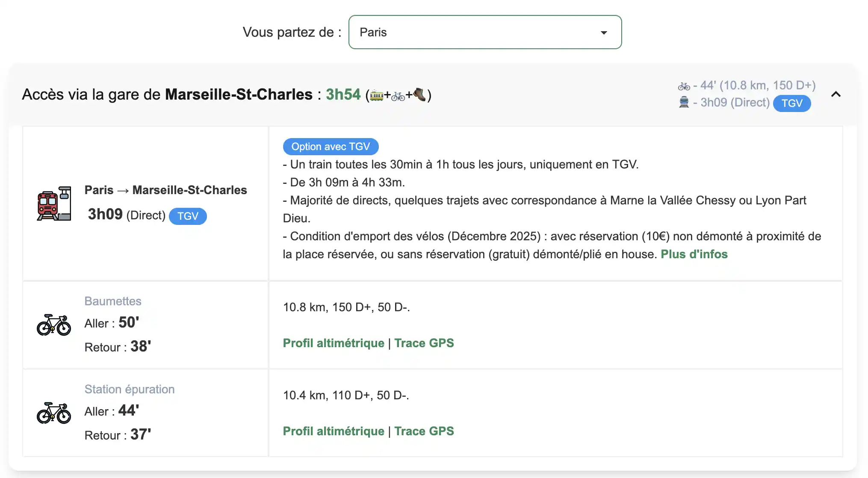The height and width of the screenshot is (478, 868).
Task: Open Profil altimétrique for Station épuration
Action: 334,431
